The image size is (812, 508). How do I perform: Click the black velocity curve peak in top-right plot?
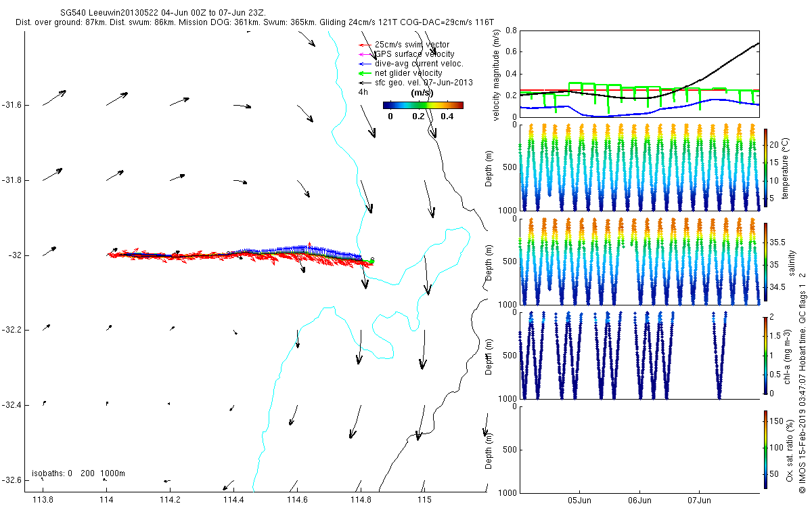point(759,43)
